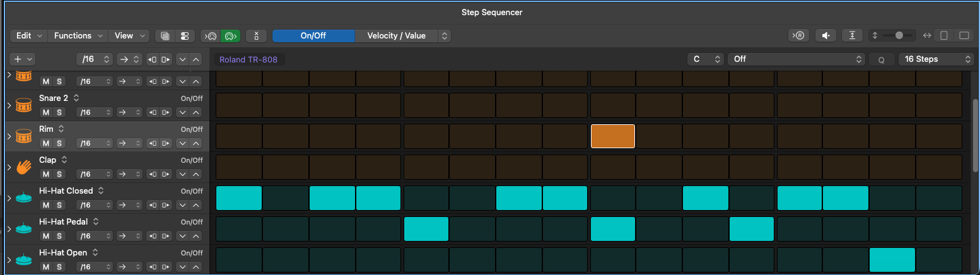Select the narrow step width icon

coord(944,36)
